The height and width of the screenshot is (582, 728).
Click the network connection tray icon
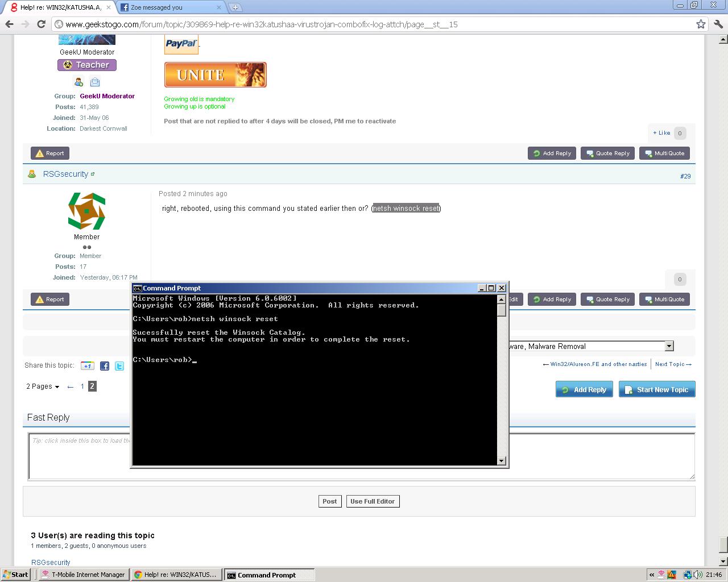click(x=687, y=575)
